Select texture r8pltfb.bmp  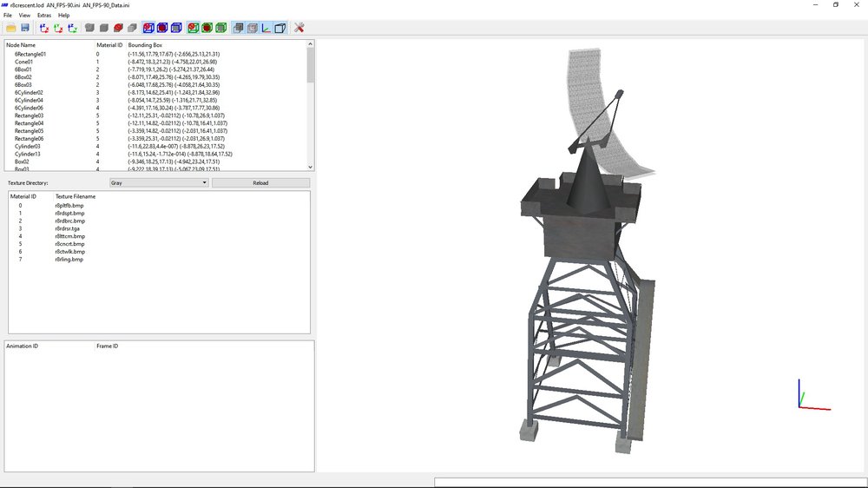(69, 206)
